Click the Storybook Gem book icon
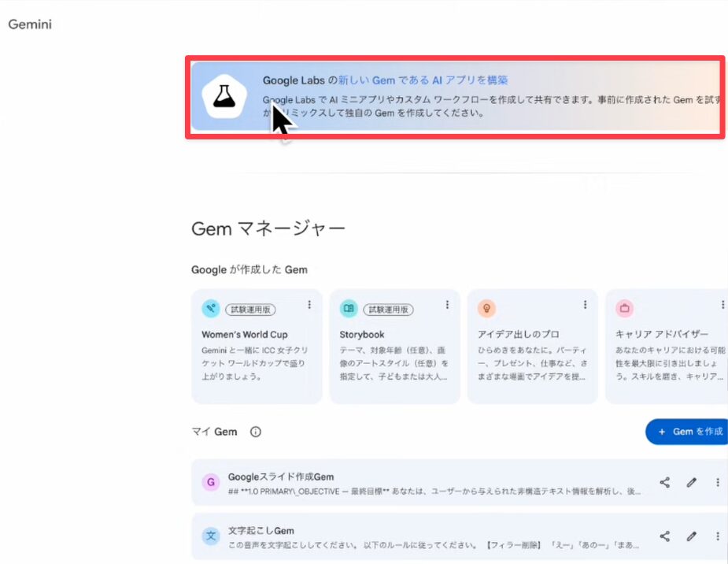This screenshot has height=564, width=728. tap(349, 308)
